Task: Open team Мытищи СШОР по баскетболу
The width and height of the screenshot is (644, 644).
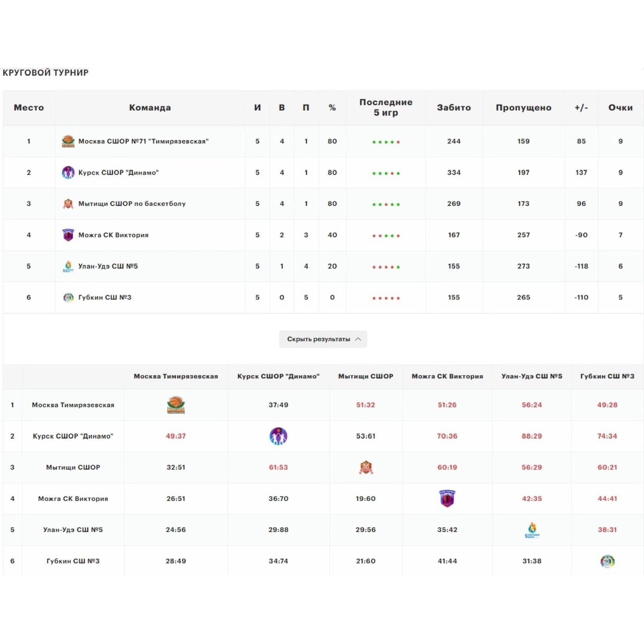Action: (x=132, y=204)
